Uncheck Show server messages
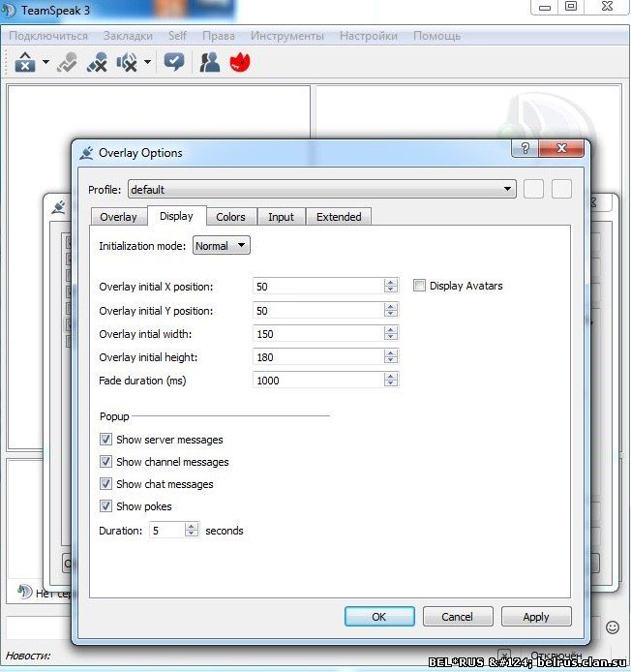Screen dimensions: 631x672 pyautogui.click(x=105, y=440)
